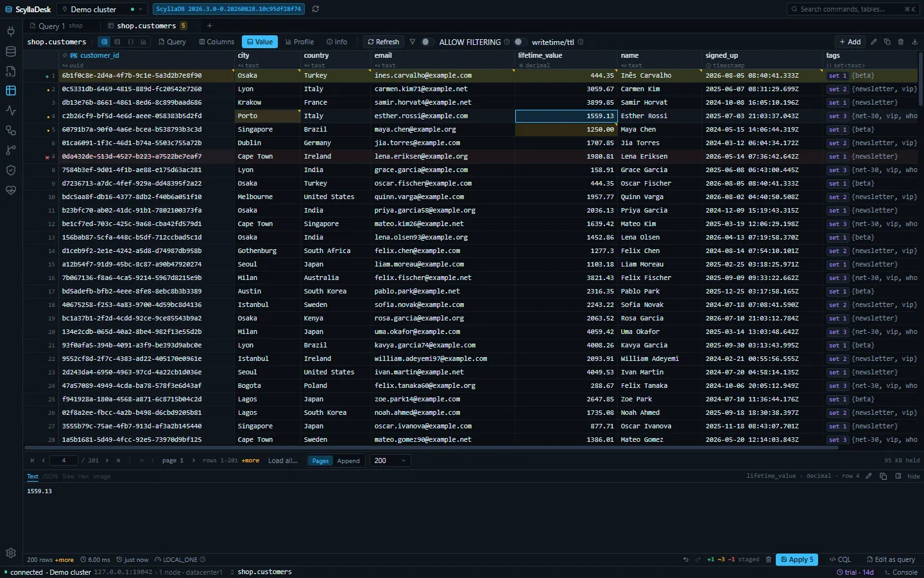
Task: Open the connections plug icon in sidebar
Action: [x=10, y=31]
